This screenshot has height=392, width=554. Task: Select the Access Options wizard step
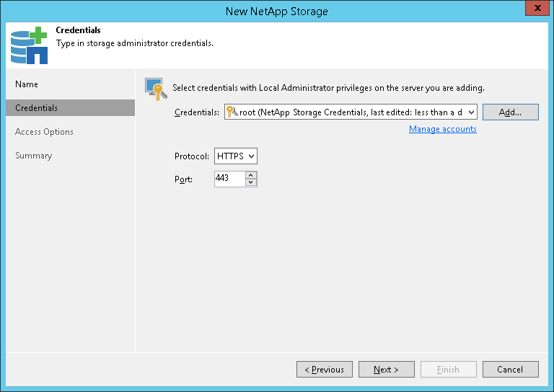(44, 132)
